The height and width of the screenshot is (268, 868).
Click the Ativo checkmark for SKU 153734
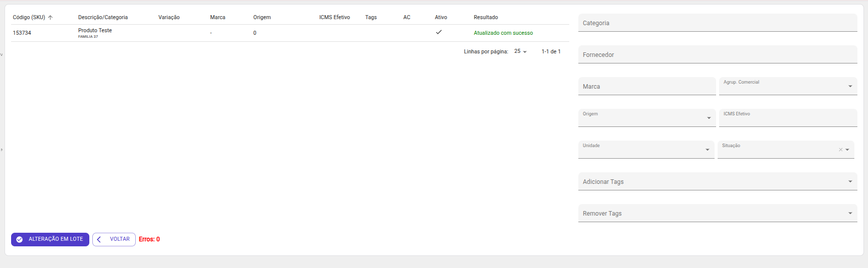pyautogui.click(x=439, y=32)
